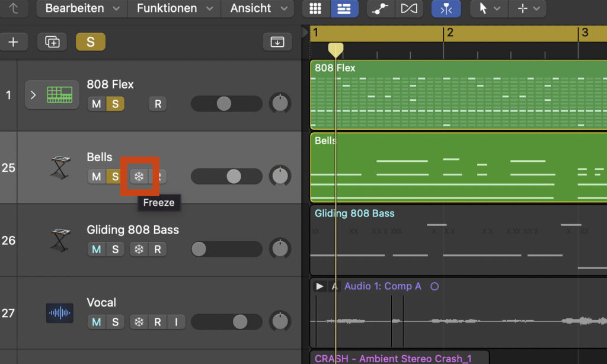The height and width of the screenshot is (364, 607).
Task: Select the Bells track name
Action: pos(100,157)
